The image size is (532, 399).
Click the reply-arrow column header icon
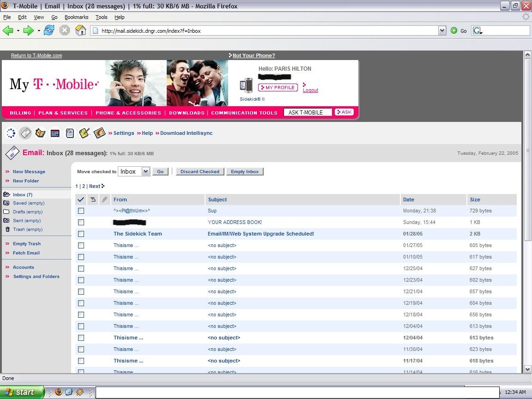point(93,199)
